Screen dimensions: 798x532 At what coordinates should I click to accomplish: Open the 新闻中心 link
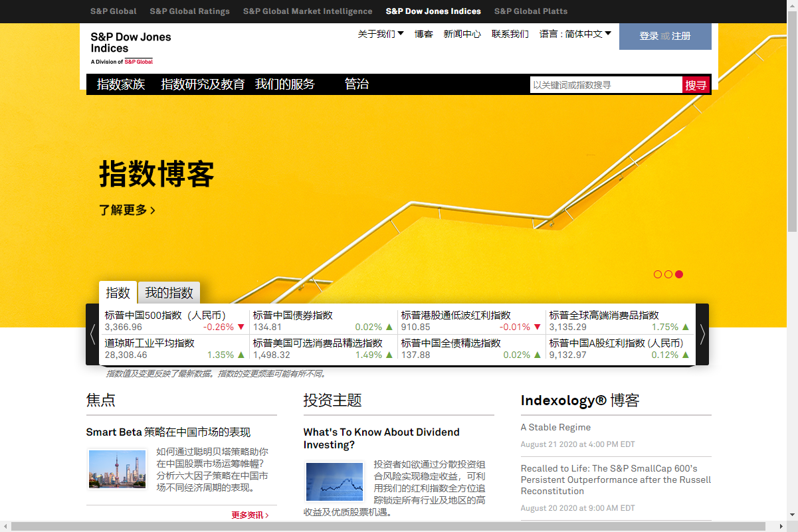point(462,34)
